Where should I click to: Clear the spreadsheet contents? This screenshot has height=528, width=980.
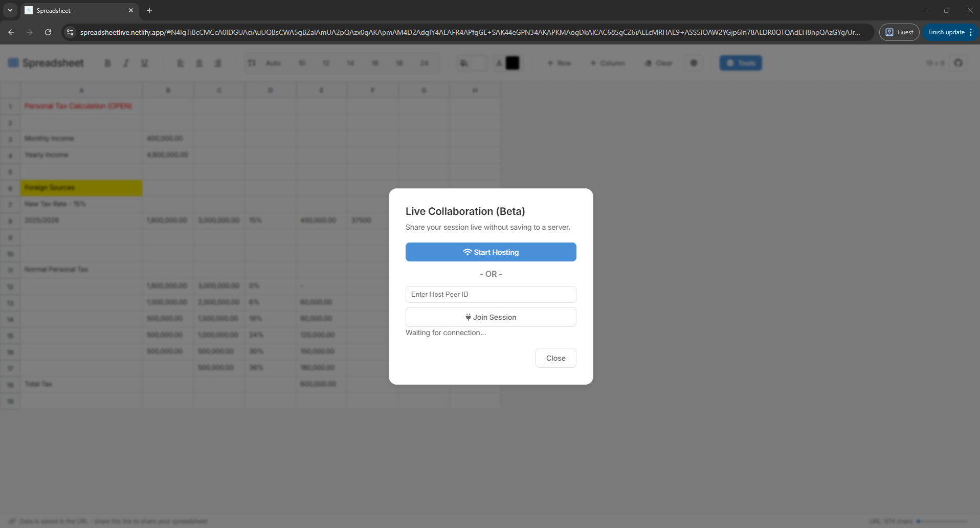click(x=659, y=62)
